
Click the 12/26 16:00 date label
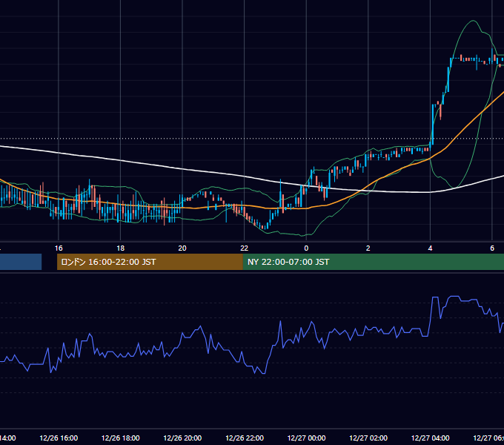[59, 438]
